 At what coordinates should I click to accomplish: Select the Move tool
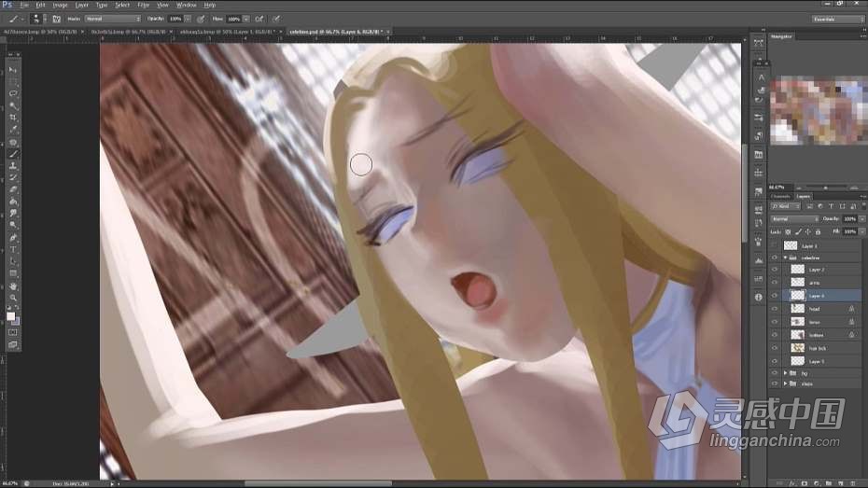13,70
